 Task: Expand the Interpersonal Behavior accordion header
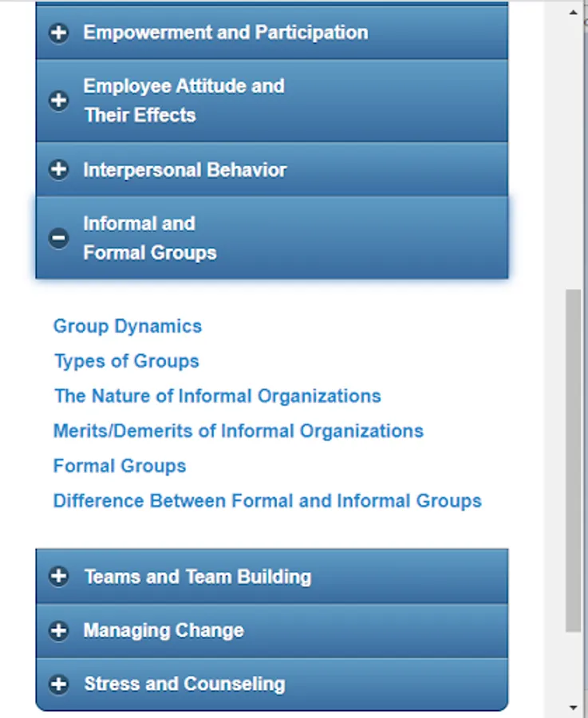coord(185,170)
